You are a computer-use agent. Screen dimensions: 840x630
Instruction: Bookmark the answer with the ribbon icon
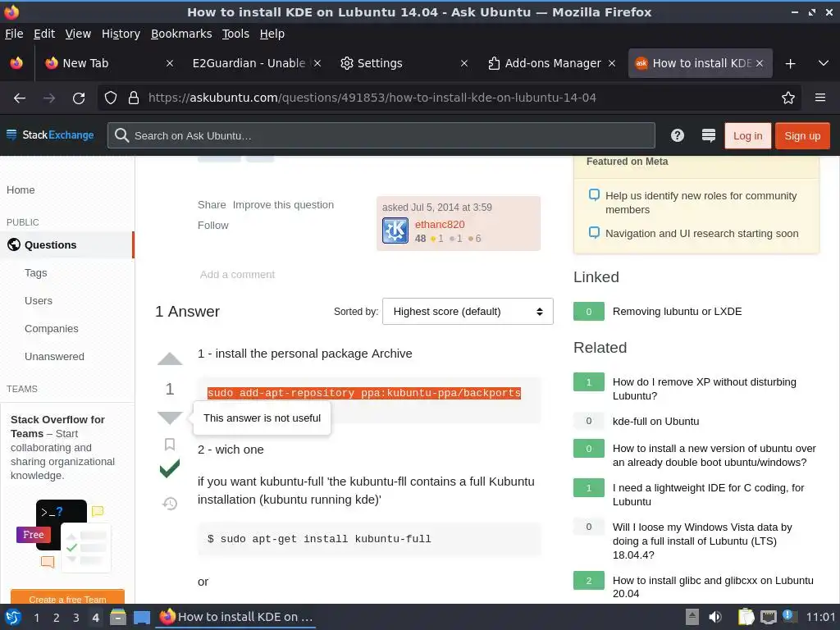click(170, 444)
